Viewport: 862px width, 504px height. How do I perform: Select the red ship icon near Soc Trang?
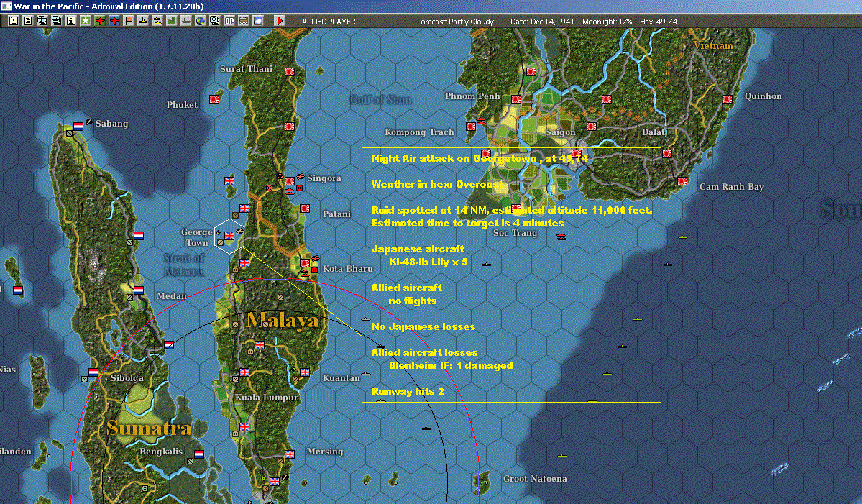pos(561,237)
